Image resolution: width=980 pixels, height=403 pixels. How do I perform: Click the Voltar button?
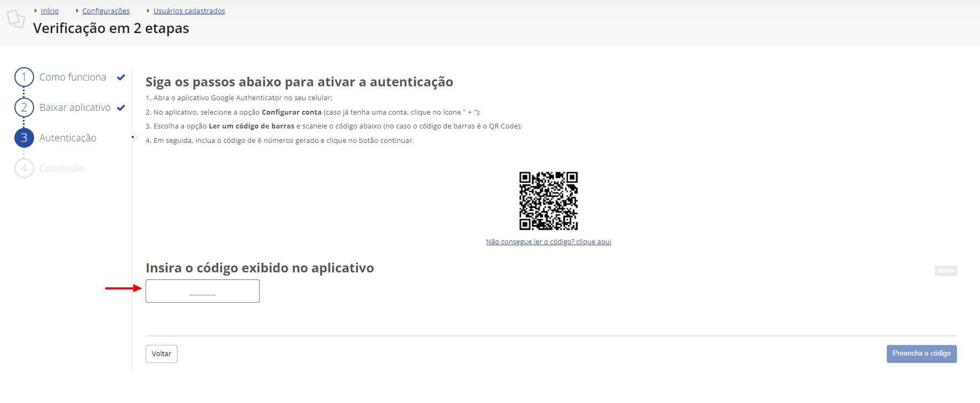click(162, 354)
